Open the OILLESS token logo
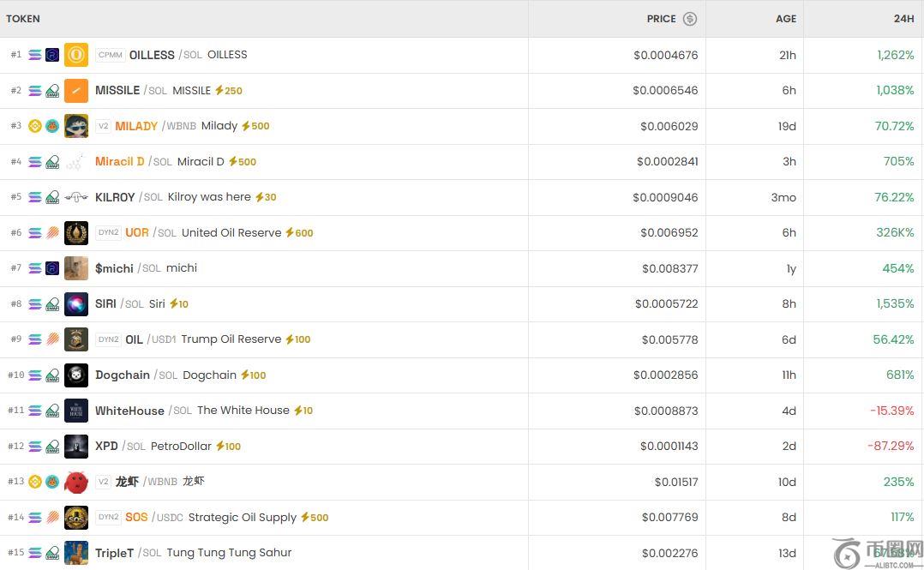Image resolution: width=924 pixels, height=570 pixels. click(x=76, y=55)
